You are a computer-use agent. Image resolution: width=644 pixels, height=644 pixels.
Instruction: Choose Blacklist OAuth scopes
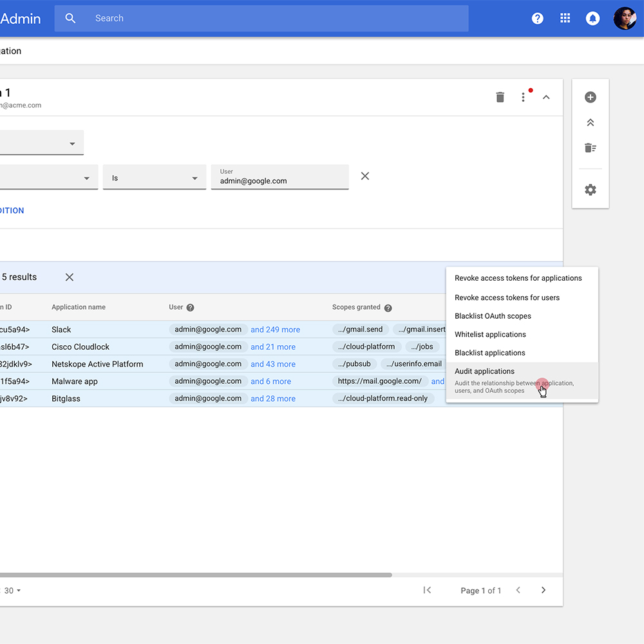(x=522, y=316)
